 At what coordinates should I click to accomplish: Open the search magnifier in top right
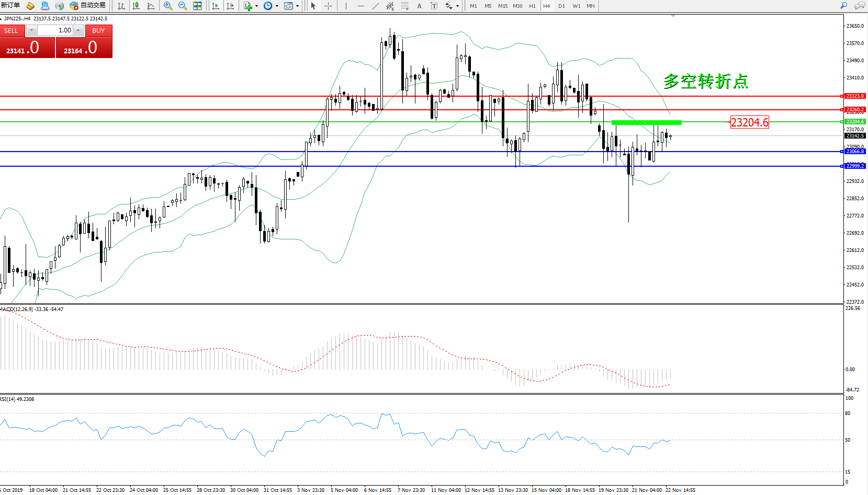pos(843,6)
